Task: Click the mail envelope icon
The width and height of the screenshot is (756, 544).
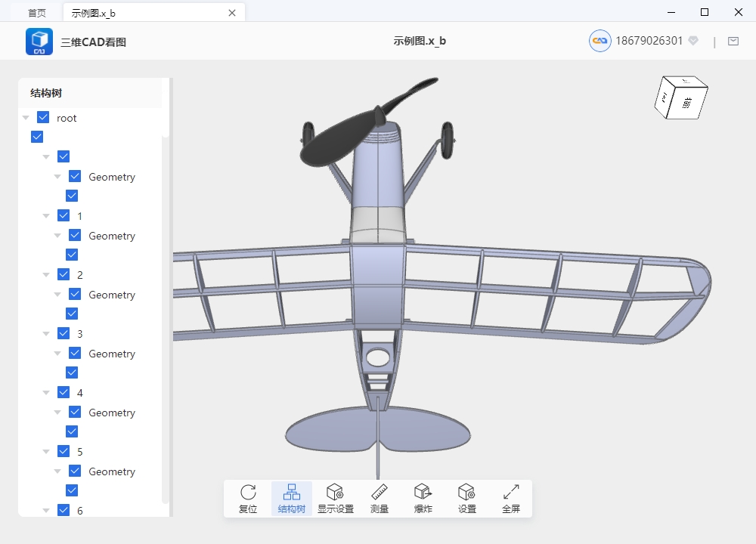Action: click(733, 42)
